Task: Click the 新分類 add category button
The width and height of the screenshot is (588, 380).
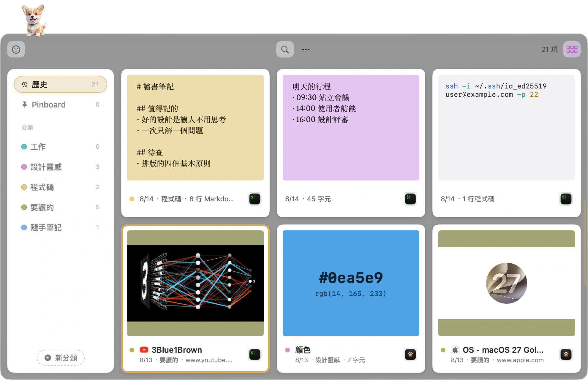Action: tap(61, 358)
